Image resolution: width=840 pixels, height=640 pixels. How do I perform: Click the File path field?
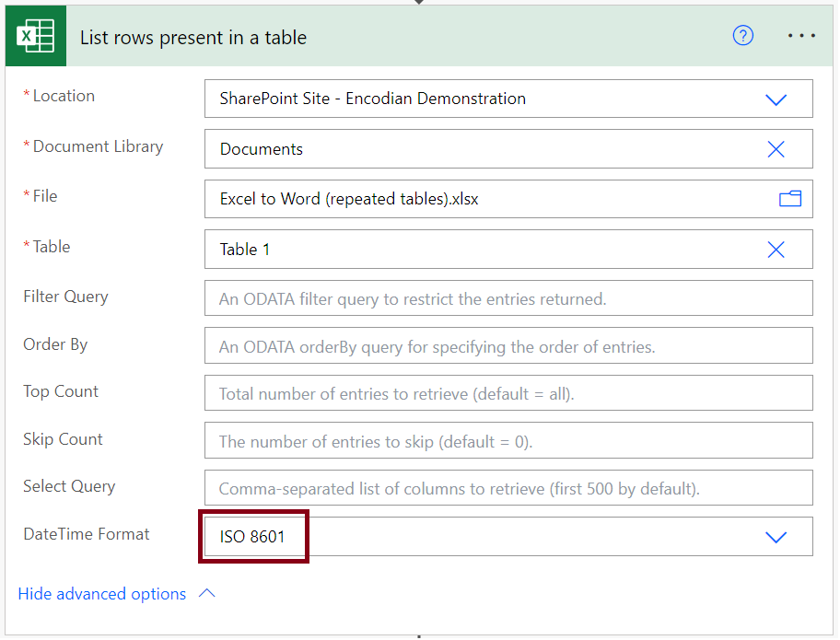click(x=509, y=200)
